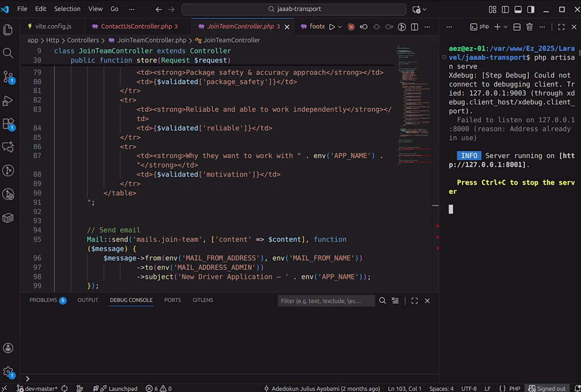Toggle the secondary side bar layout button
Screen dimensions: 581x392
click(x=531, y=9)
